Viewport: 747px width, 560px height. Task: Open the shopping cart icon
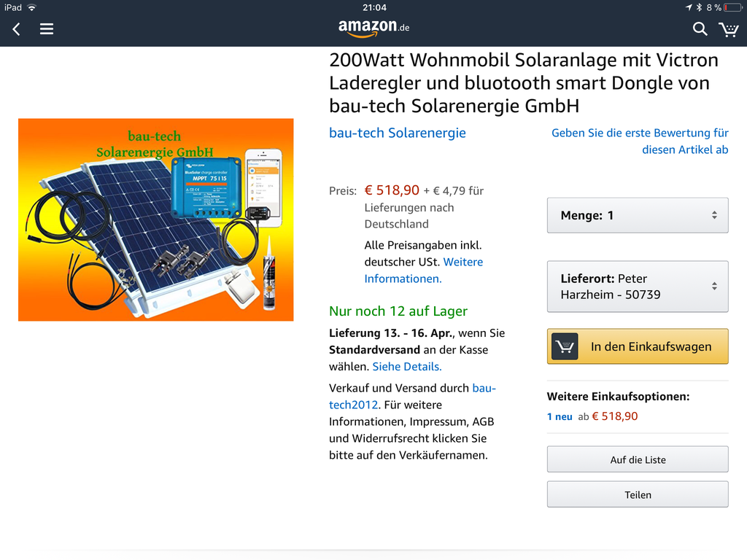(729, 29)
